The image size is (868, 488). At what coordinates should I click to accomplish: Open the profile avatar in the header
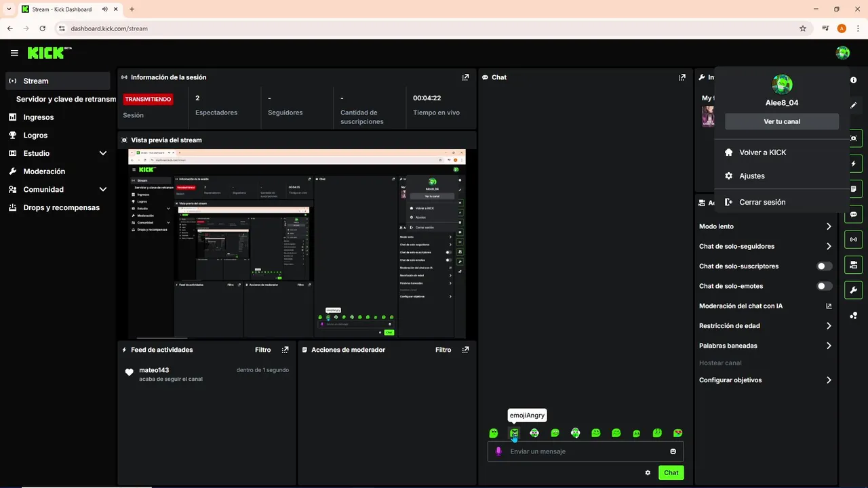click(843, 53)
